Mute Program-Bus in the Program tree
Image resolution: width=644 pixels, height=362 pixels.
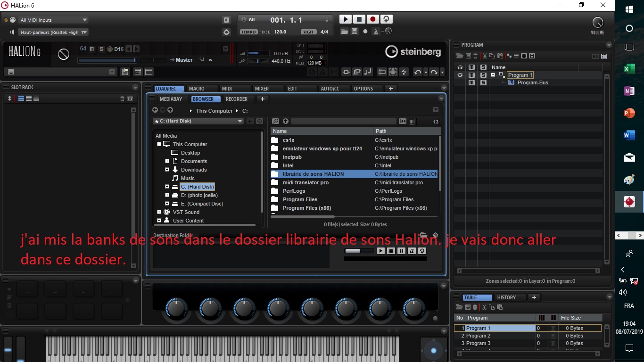(x=471, y=82)
